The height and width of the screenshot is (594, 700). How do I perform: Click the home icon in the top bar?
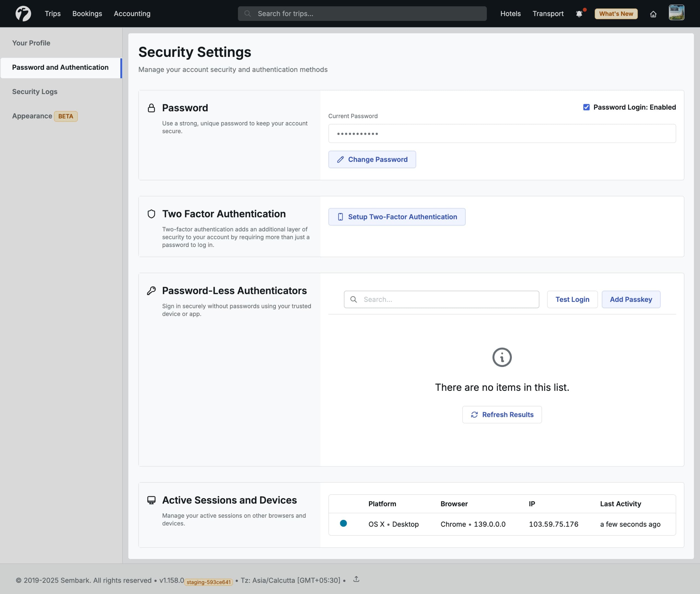point(654,14)
